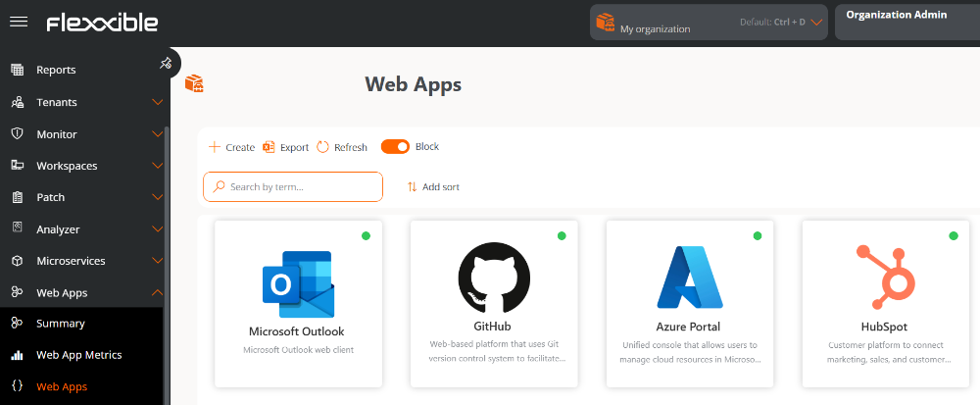Open the Organization Admin user menu
Image resolution: width=980 pixels, height=405 pixels.
907,23
